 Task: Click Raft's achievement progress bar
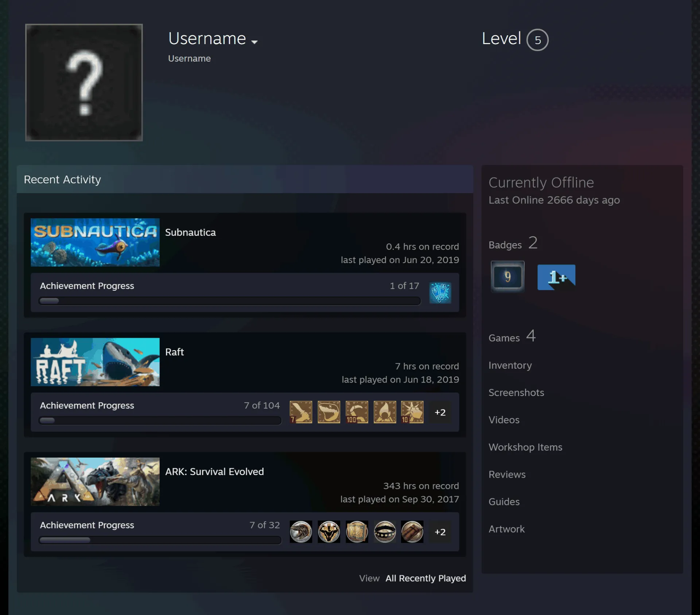click(160, 420)
